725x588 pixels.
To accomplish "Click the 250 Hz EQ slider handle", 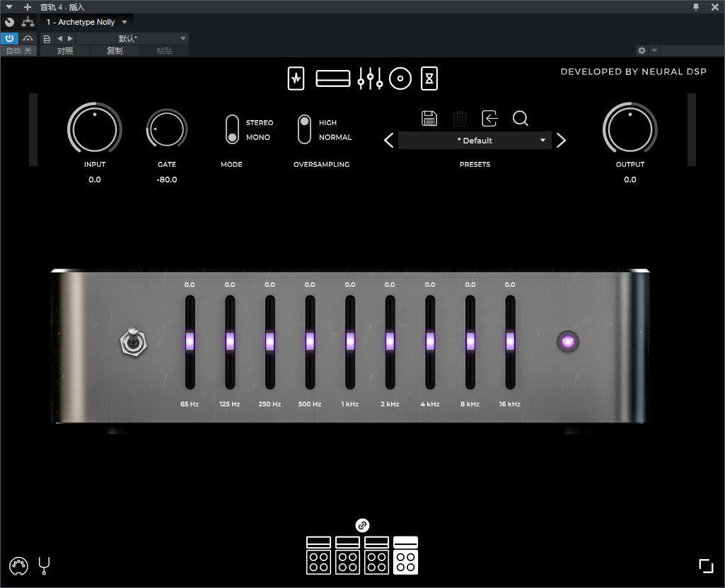I will tap(270, 342).
